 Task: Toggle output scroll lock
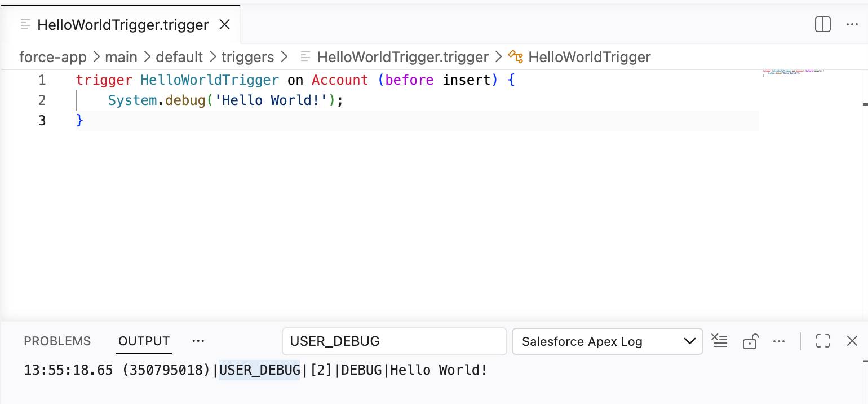tap(750, 341)
